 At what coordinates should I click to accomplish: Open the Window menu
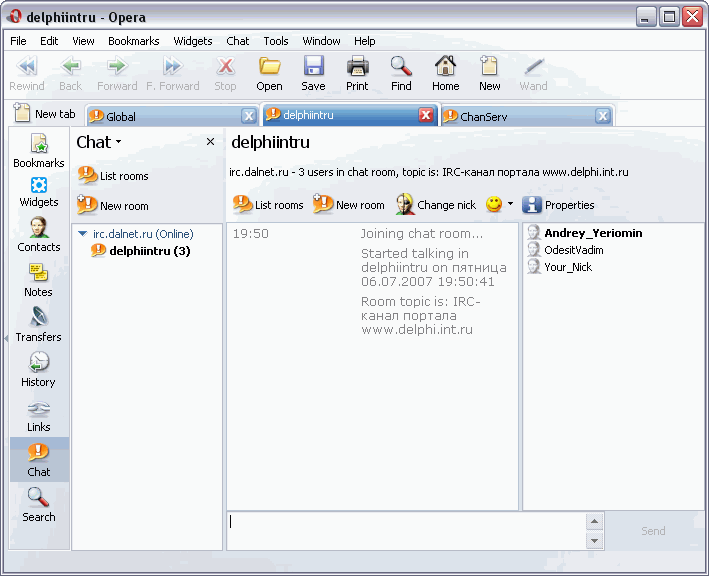point(321,41)
